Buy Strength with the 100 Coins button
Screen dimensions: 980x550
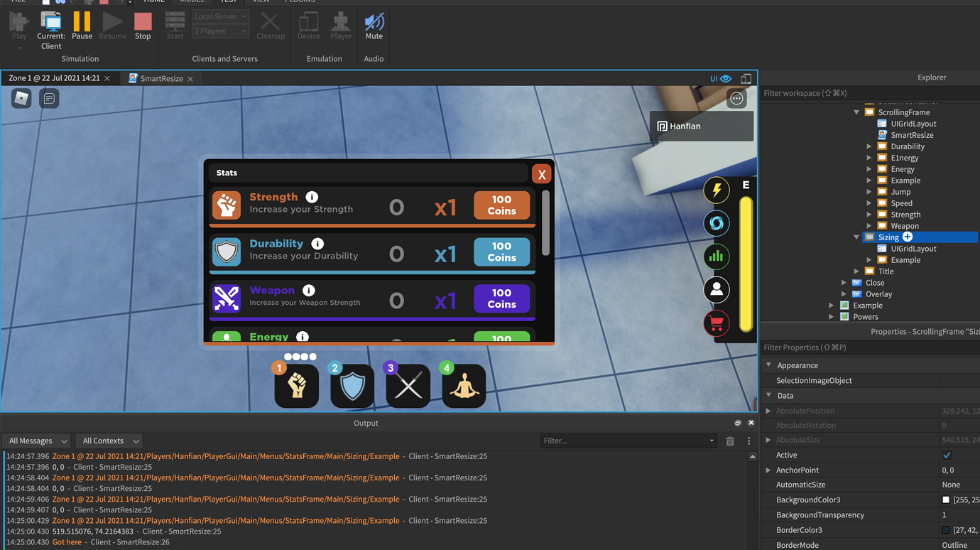(501, 204)
